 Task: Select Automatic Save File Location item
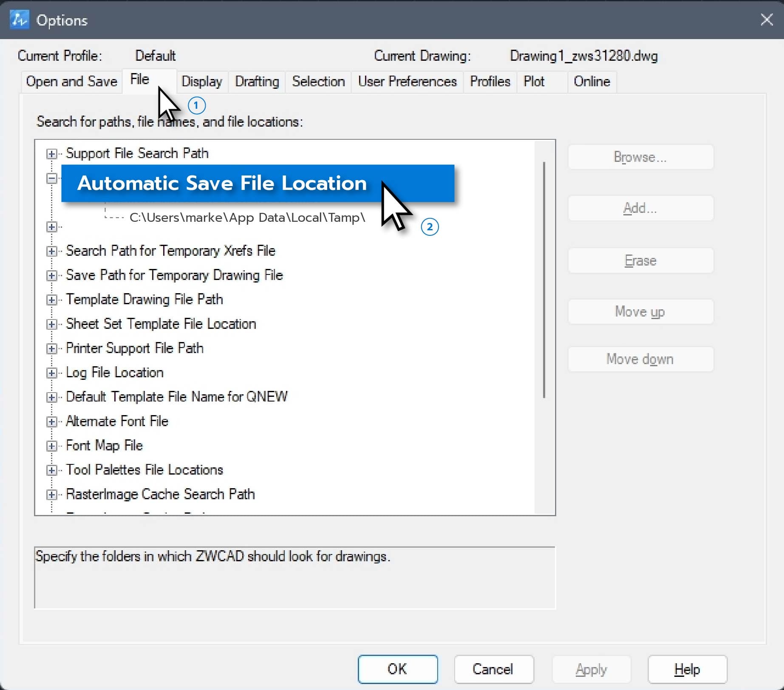[x=258, y=183]
